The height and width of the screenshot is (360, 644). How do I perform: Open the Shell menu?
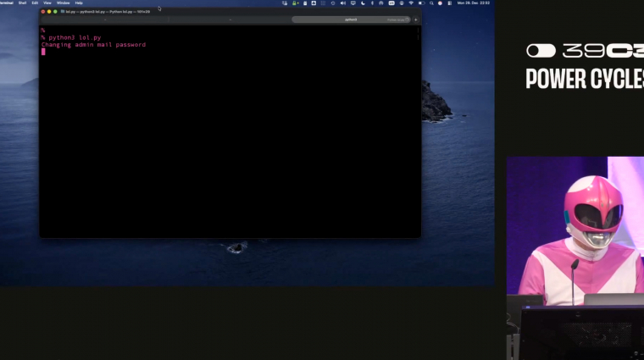(x=23, y=3)
